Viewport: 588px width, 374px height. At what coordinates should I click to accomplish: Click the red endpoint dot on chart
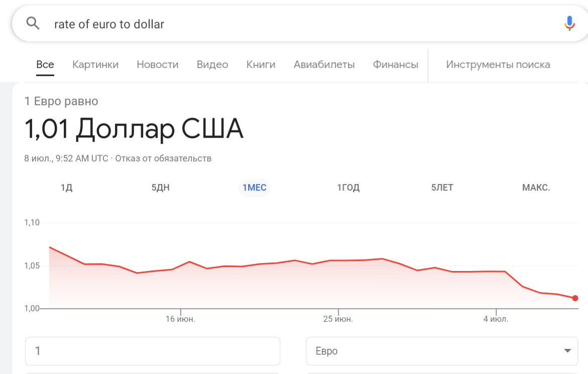coord(575,298)
